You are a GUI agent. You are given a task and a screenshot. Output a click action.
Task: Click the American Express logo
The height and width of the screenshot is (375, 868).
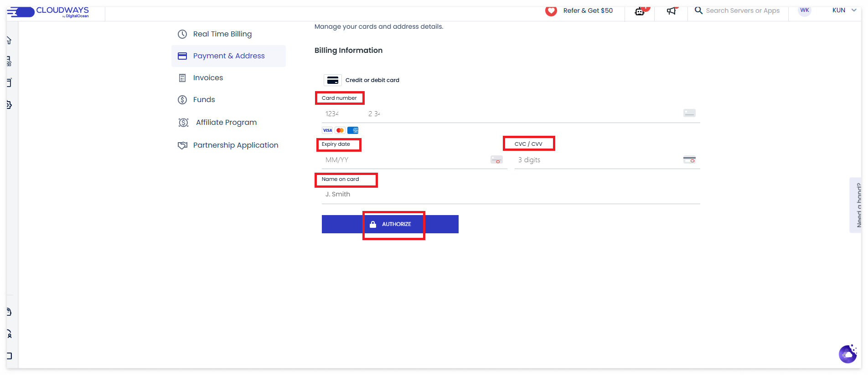(x=353, y=130)
